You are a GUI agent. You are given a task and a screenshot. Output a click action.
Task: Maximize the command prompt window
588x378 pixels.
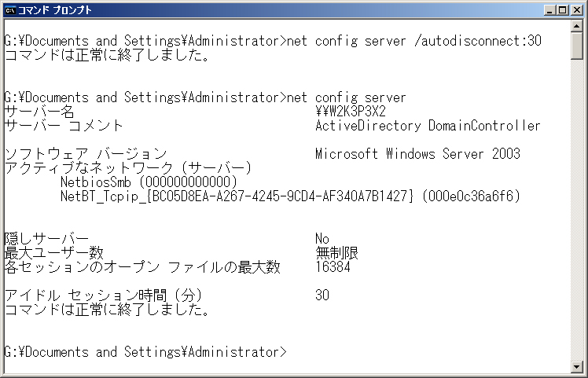coord(563,10)
